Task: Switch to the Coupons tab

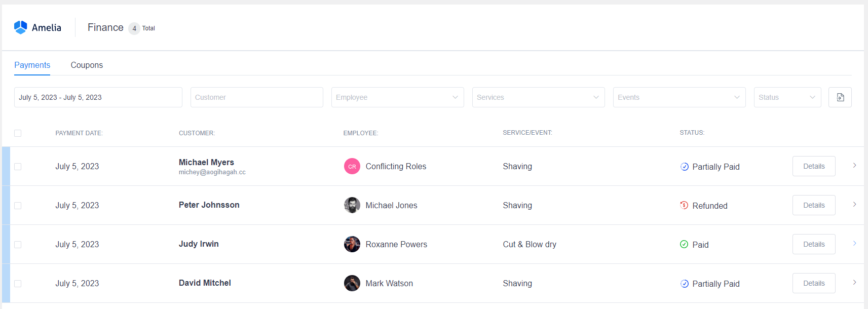Action: 87,65
